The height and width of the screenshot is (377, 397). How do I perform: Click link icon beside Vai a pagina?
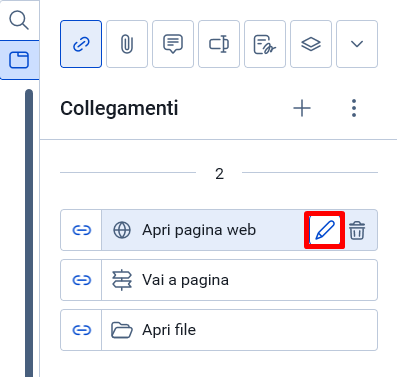(x=81, y=280)
